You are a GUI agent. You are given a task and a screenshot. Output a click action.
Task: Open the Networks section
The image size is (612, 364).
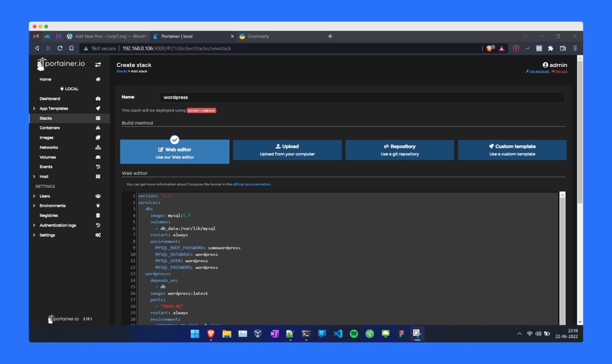[49, 147]
